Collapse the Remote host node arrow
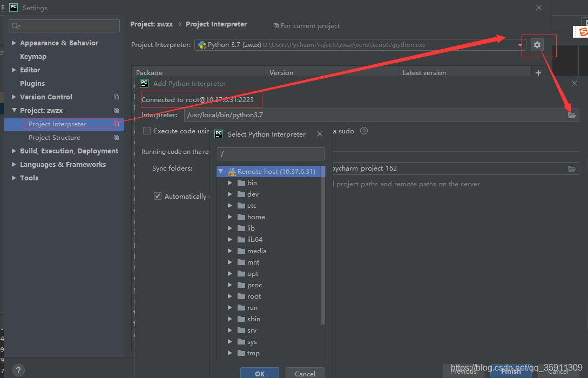This screenshot has height=378, width=588. (221, 171)
